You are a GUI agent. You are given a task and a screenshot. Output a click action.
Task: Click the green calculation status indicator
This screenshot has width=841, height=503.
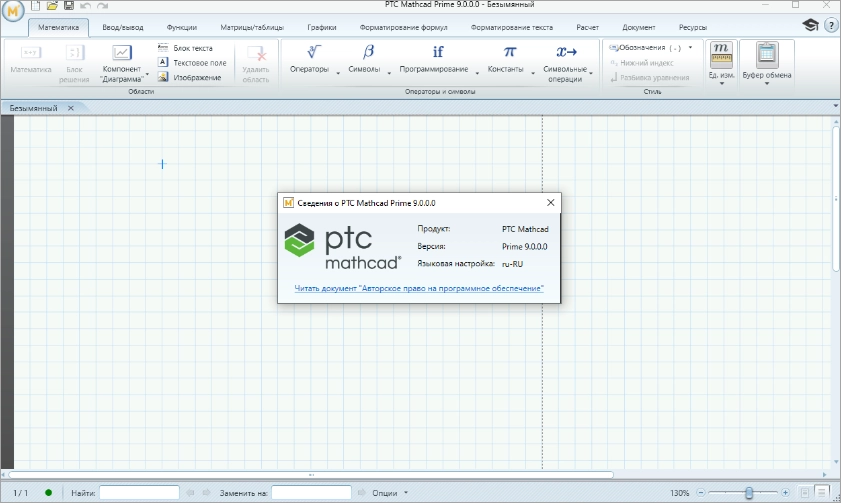point(48,492)
